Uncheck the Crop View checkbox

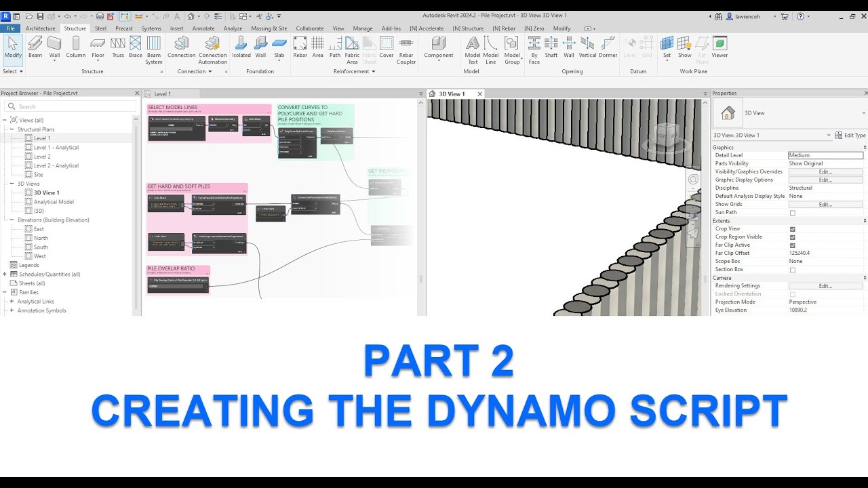pyautogui.click(x=792, y=229)
